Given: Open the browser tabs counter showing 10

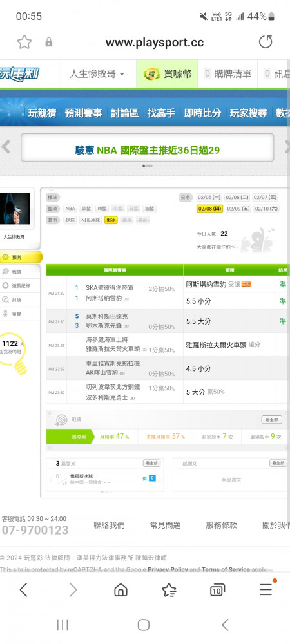Looking at the screenshot, I should [x=217, y=590].
